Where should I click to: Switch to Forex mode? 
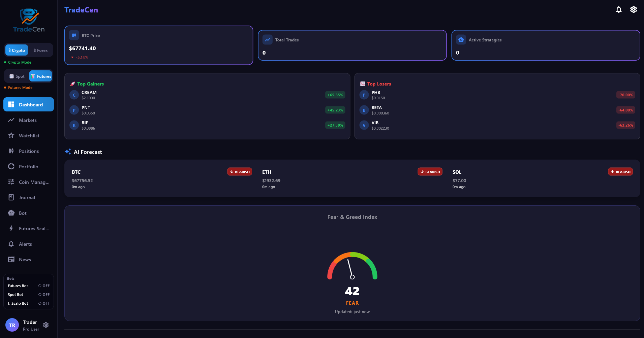40,50
